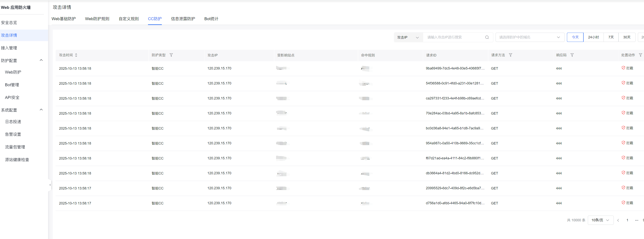Screen dimensions: 644x239
Task: Switch to the Web基础防护 tab
Action: tap(63, 19)
